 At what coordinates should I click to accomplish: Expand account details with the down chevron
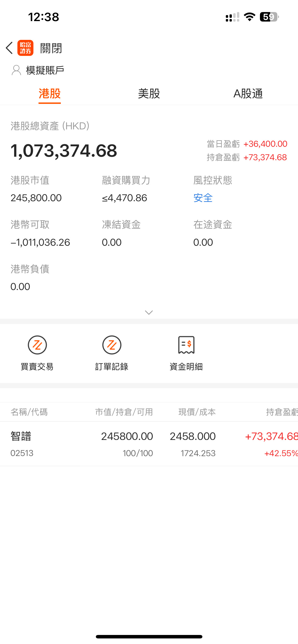click(x=149, y=312)
